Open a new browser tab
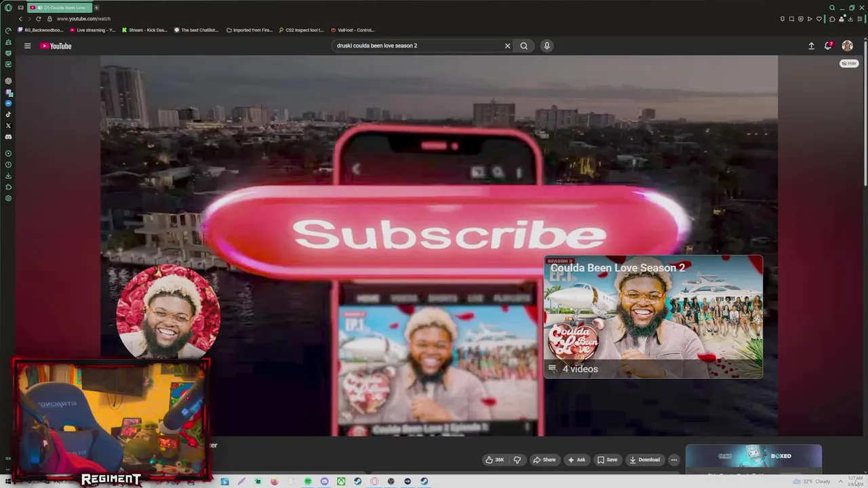 tap(96, 7)
